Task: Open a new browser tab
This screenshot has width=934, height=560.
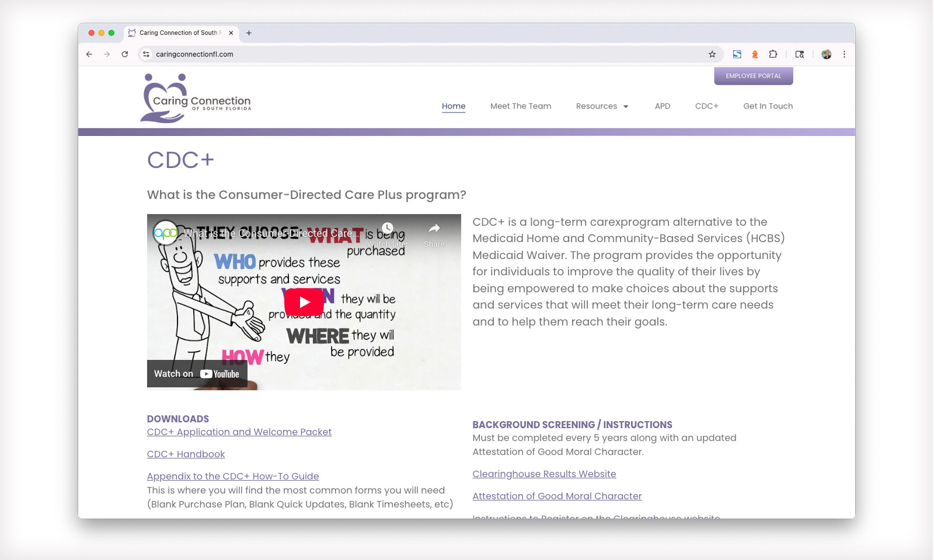Action: coord(249,33)
